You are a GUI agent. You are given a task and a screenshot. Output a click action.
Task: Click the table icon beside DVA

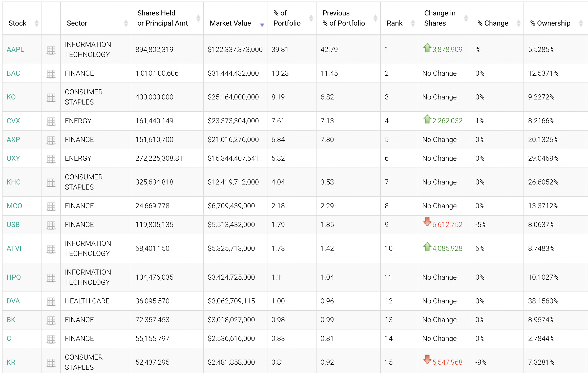click(51, 301)
